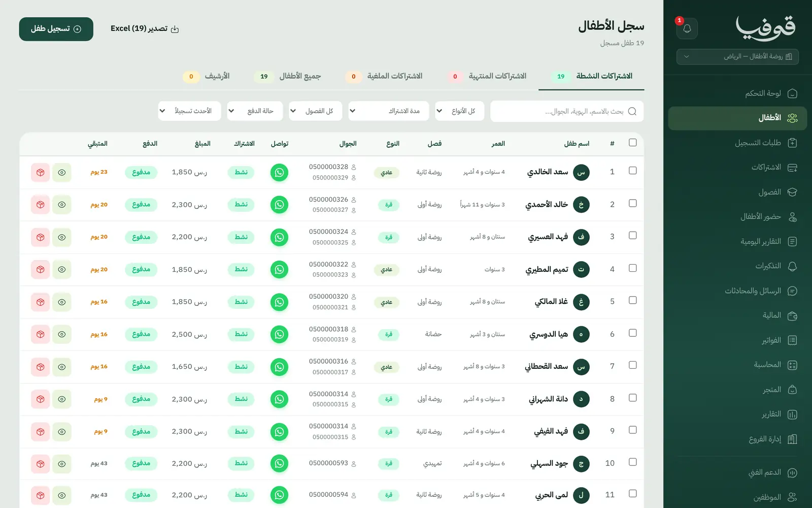Expand the كل الأنواع filter dropdown

[459, 111]
